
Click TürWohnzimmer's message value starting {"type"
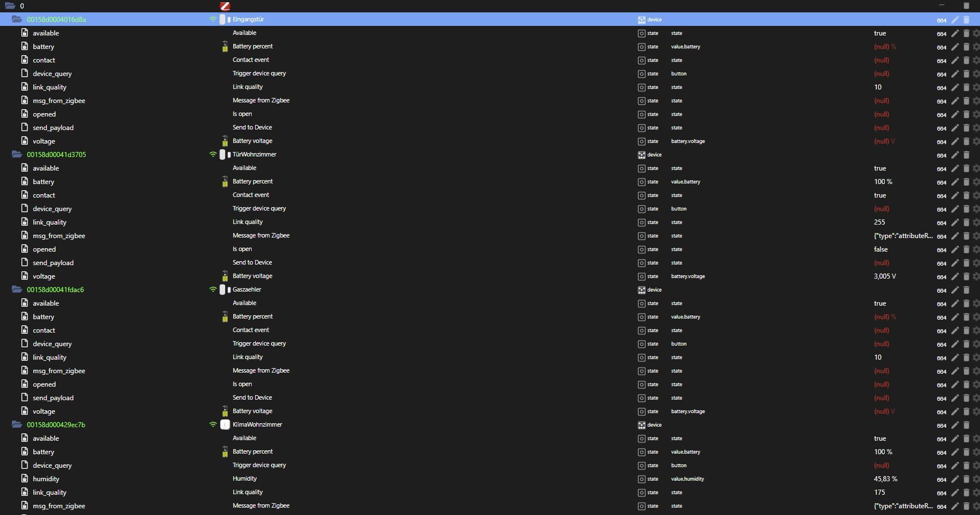click(x=903, y=236)
